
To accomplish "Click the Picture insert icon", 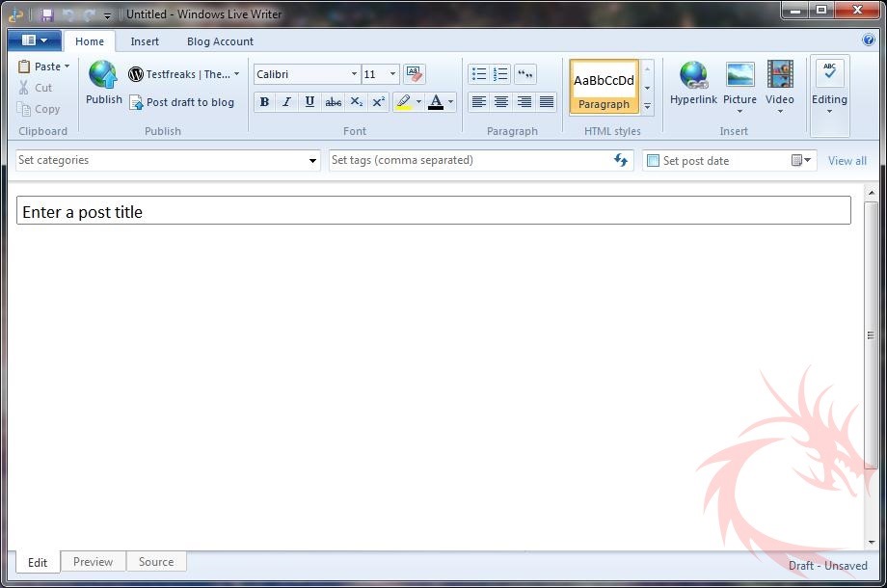I will (739, 75).
